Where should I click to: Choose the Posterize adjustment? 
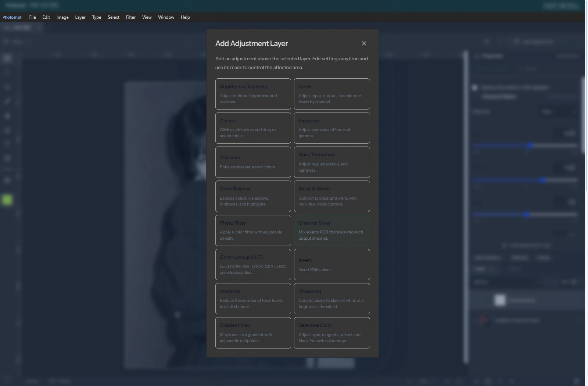coord(253,299)
